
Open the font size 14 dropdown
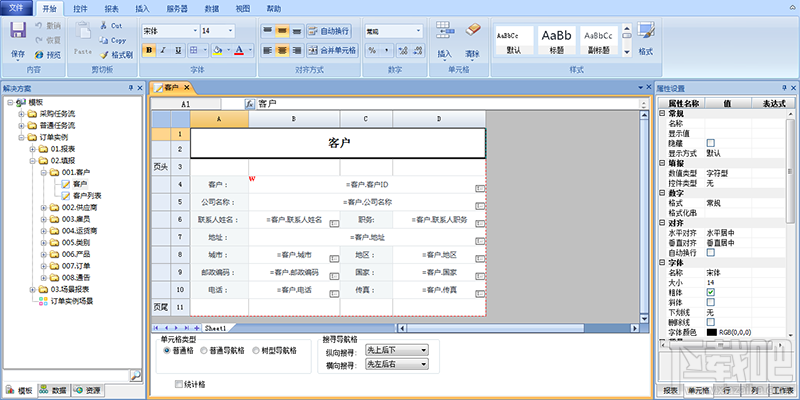coord(231,31)
